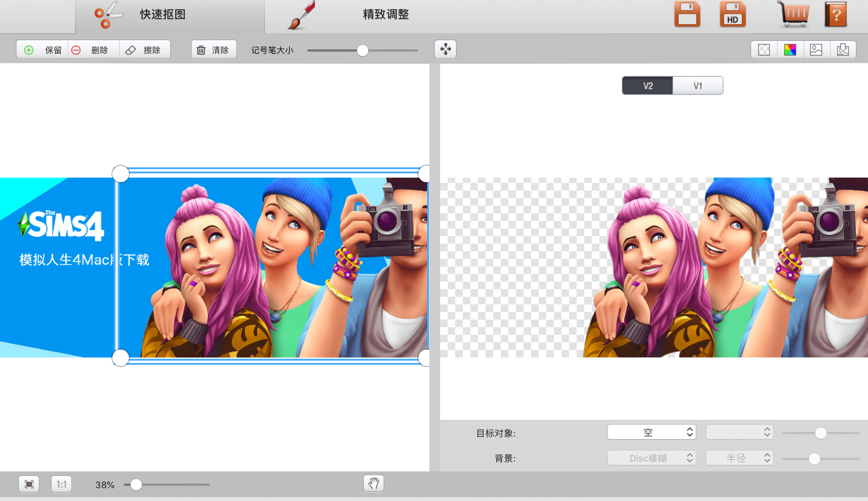The height and width of the screenshot is (501, 868).
Task: Click the bottom-left crop handle
Action: click(121, 358)
